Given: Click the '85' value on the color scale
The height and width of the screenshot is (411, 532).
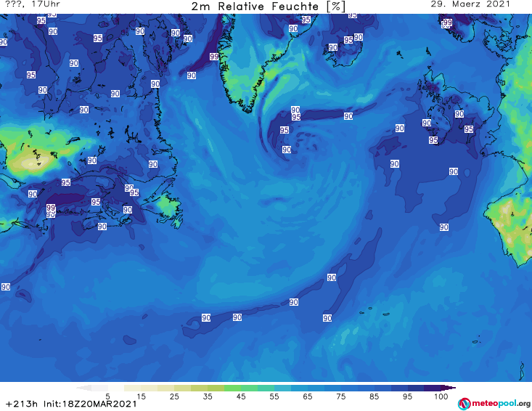Looking at the screenshot, I should coord(375,396).
